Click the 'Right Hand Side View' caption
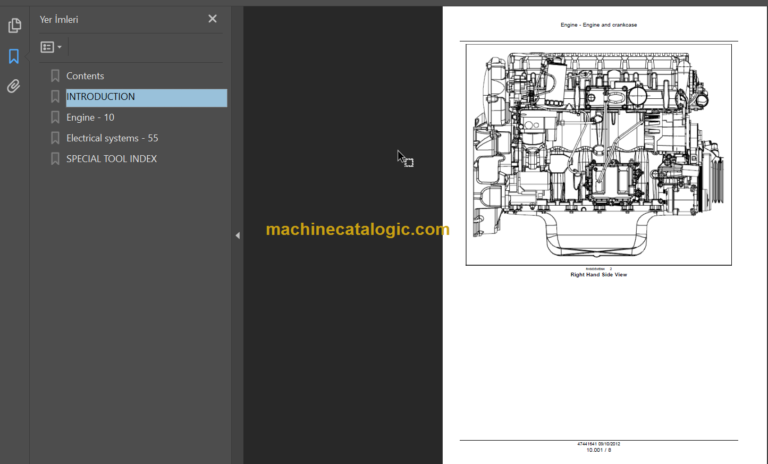This screenshot has width=768, height=464. pyautogui.click(x=599, y=275)
